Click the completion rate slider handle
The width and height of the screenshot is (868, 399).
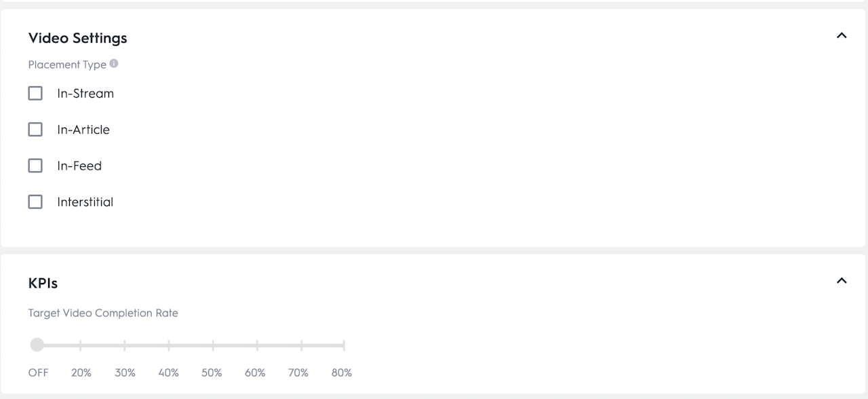pos(37,345)
